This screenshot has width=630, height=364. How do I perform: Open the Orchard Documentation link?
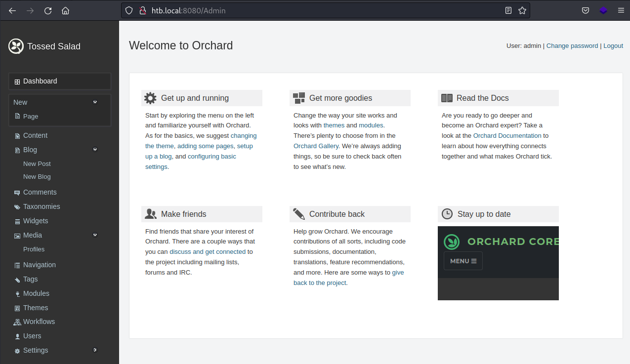507,136
